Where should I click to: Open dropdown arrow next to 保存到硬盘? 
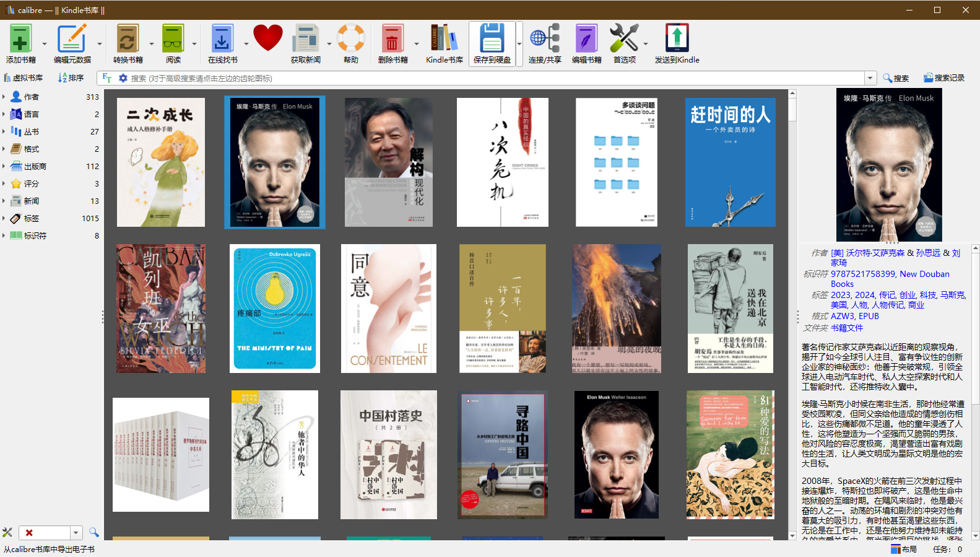(519, 44)
